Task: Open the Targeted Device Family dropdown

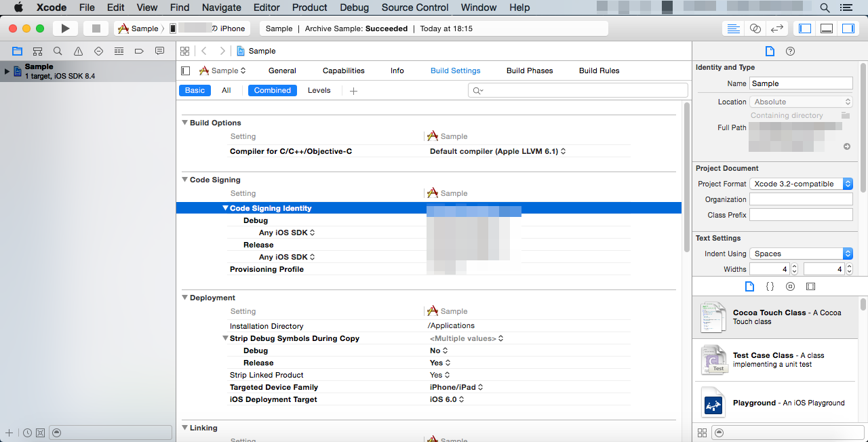Action: [456, 387]
